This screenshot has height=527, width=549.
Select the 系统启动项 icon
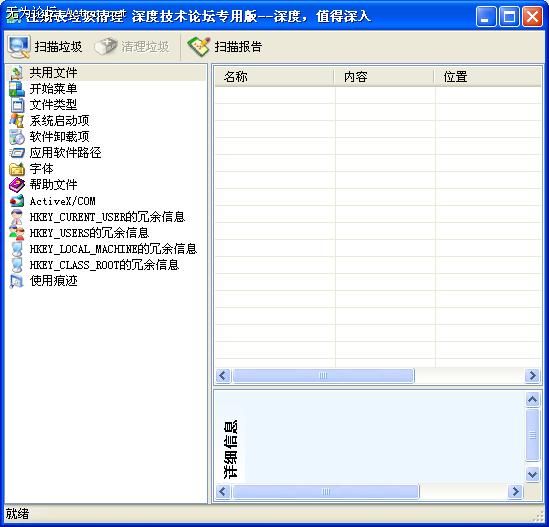[17, 121]
